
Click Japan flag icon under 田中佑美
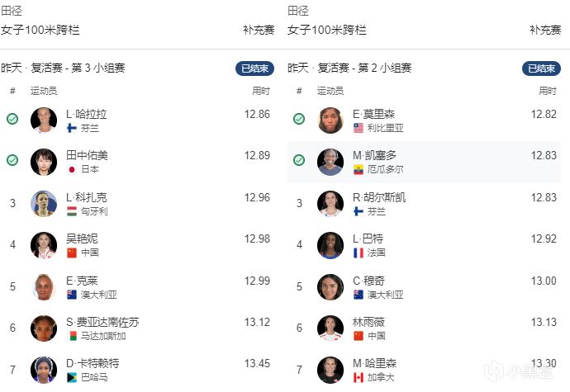coord(72,170)
